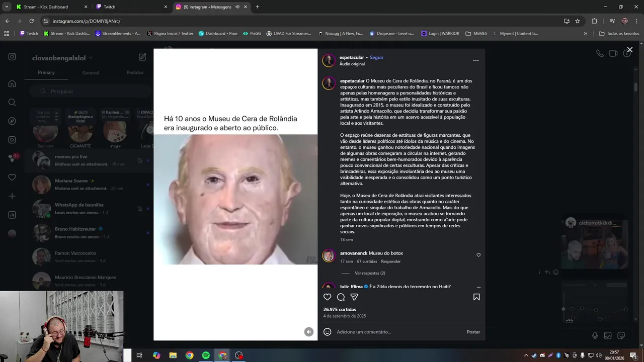Open Messages icon in the sidebar
Viewport: 644px width, 362px height.
point(12,158)
